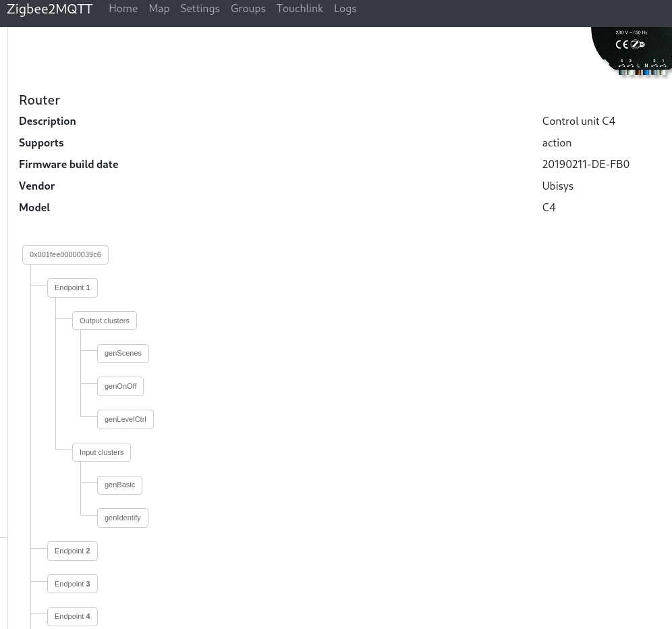Expand Endpoint 3 in the tree
The height and width of the screenshot is (629, 672).
click(x=72, y=584)
